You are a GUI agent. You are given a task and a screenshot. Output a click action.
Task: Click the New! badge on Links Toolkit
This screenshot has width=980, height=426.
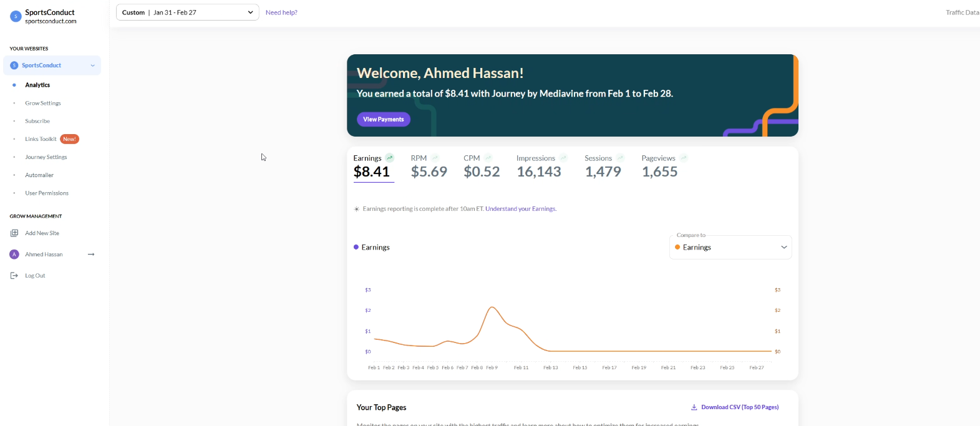point(70,139)
